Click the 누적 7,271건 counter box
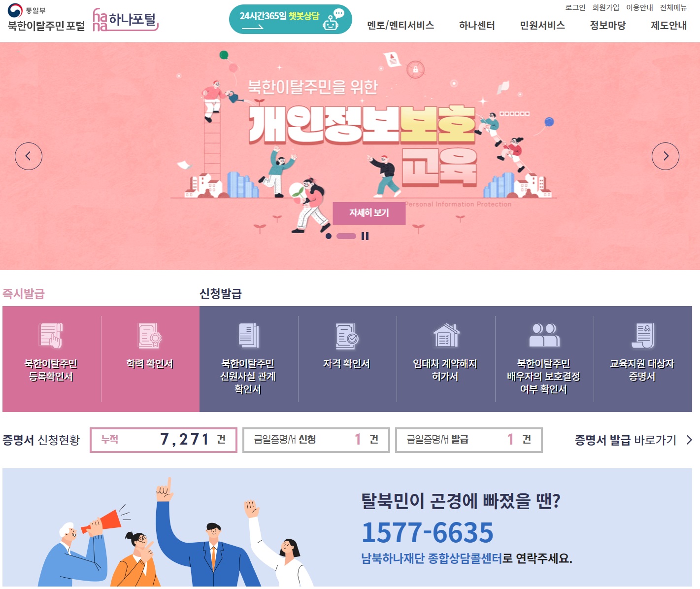The image size is (700, 589). coord(164,440)
